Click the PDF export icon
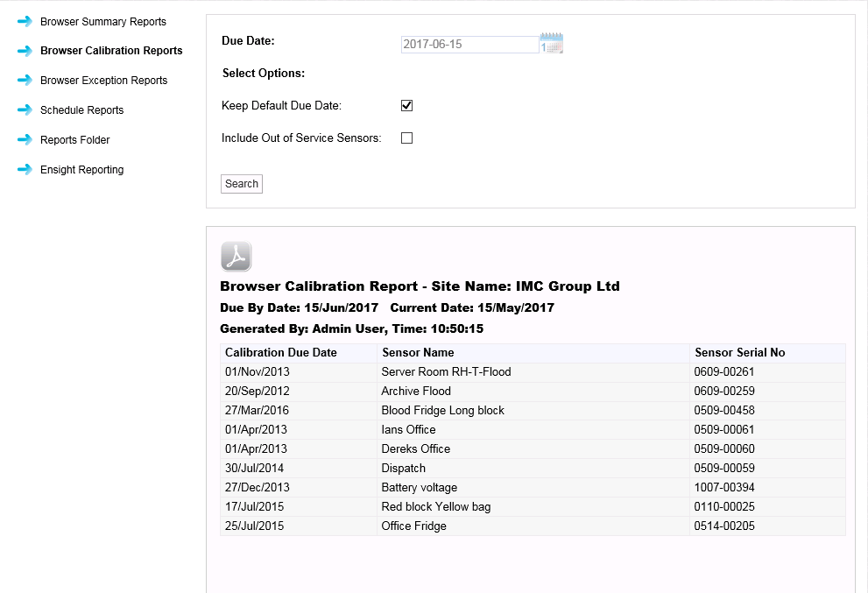The width and height of the screenshot is (868, 593). tap(236, 256)
